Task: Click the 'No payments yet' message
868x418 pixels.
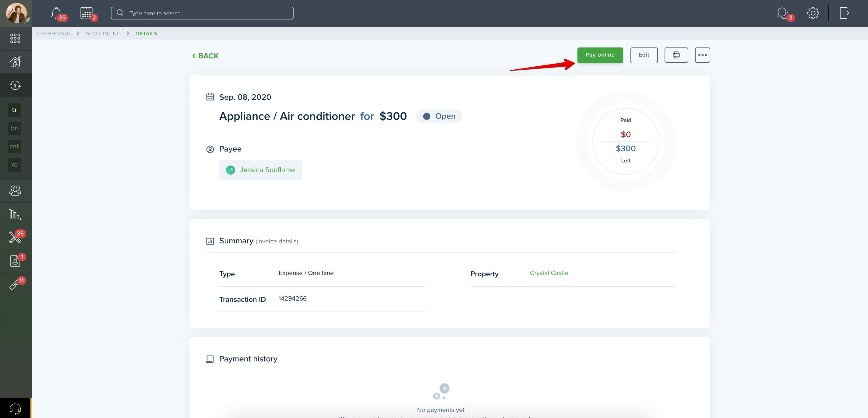Action: pyautogui.click(x=440, y=409)
